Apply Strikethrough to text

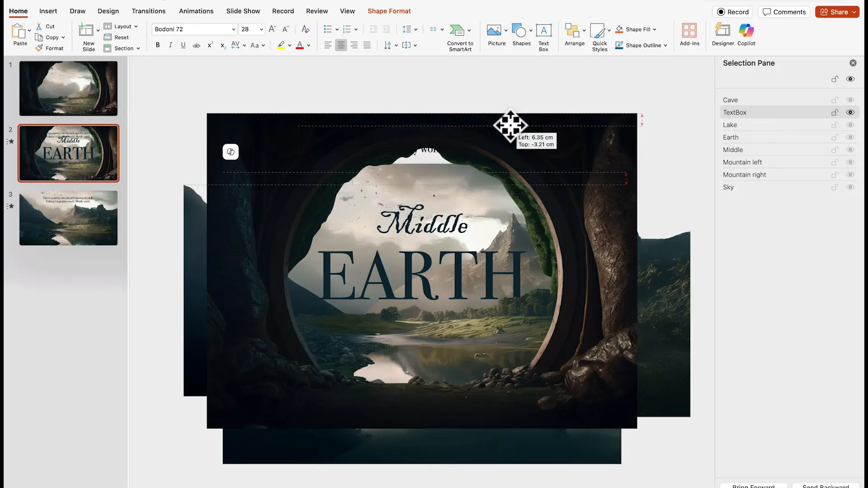[x=196, y=45]
